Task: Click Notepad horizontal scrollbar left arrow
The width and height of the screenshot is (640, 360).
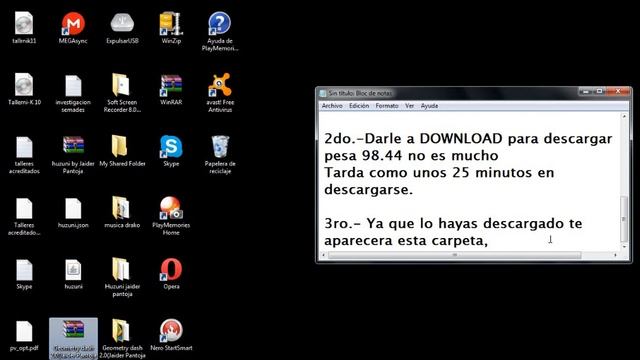Action: [324, 255]
